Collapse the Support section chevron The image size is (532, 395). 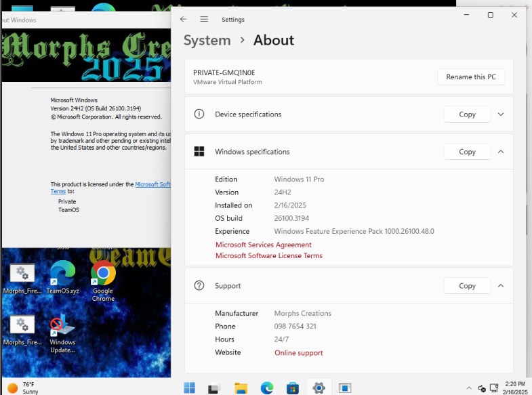tap(501, 286)
